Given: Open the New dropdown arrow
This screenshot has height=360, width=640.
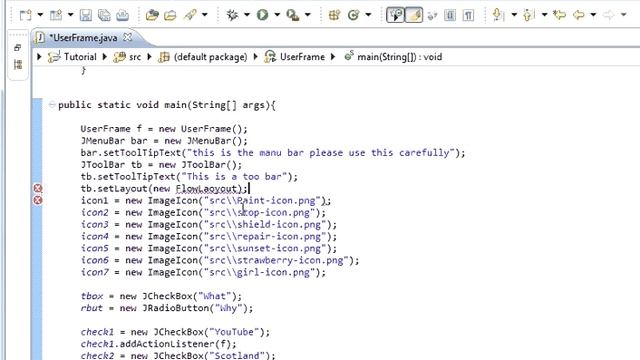Looking at the screenshot, I should point(40,15).
